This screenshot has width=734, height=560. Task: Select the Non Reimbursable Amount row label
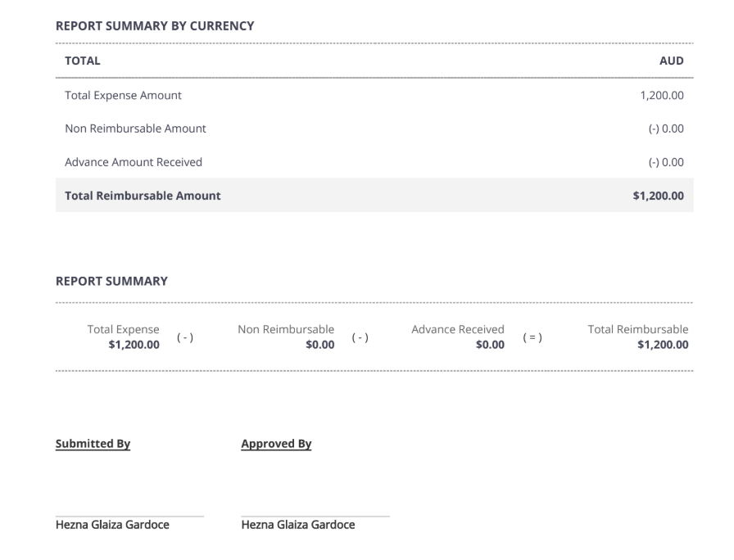point(135,129)
